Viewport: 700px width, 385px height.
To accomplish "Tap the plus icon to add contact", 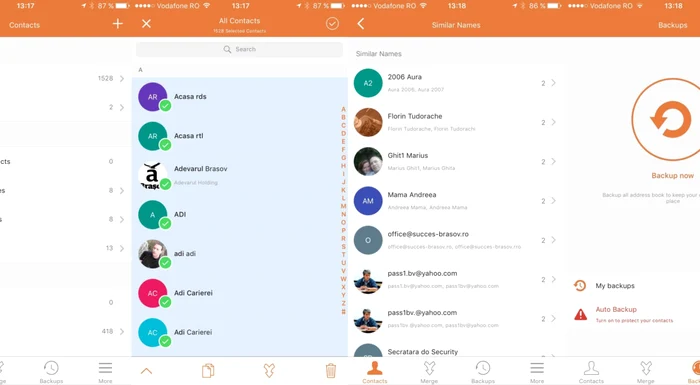I will coord(117,24).
